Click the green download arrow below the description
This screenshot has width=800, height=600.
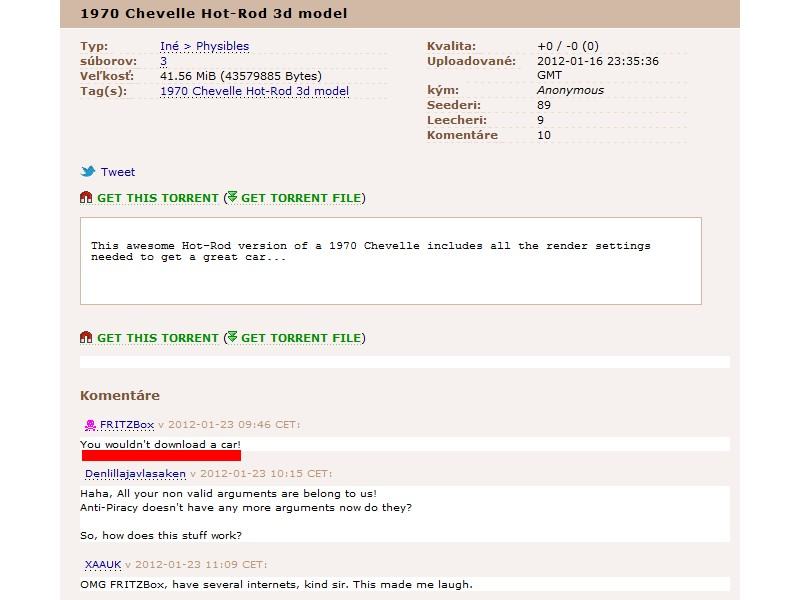232,337
